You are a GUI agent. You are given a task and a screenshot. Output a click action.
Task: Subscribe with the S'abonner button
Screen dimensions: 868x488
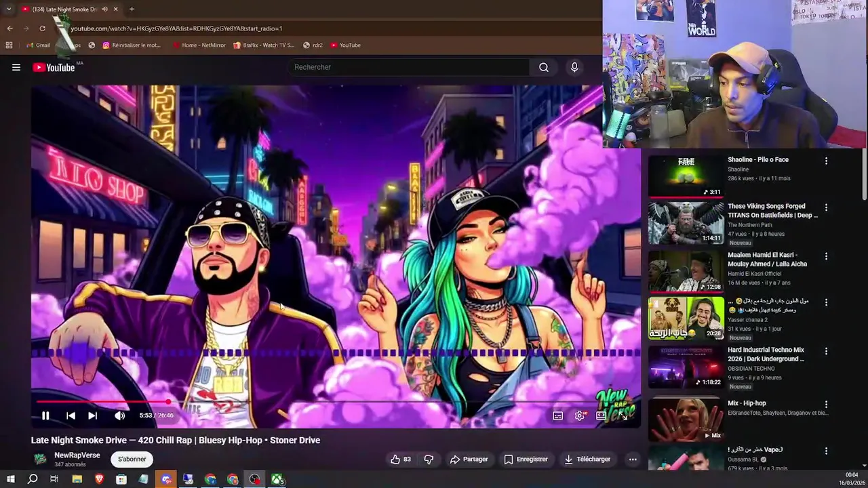tap(132, 459)
